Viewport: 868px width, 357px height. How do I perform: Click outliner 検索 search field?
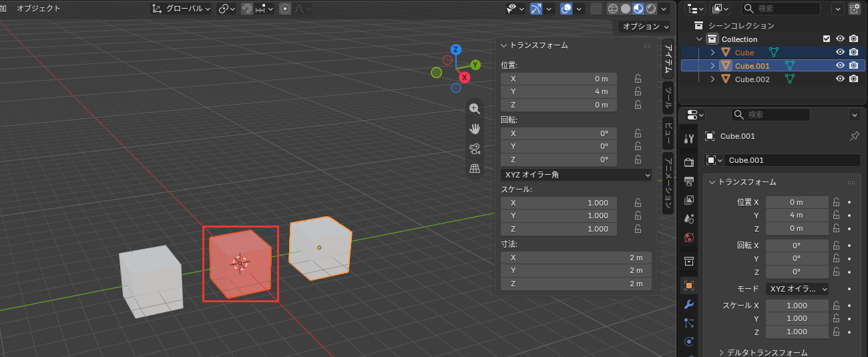pos(781,9)
